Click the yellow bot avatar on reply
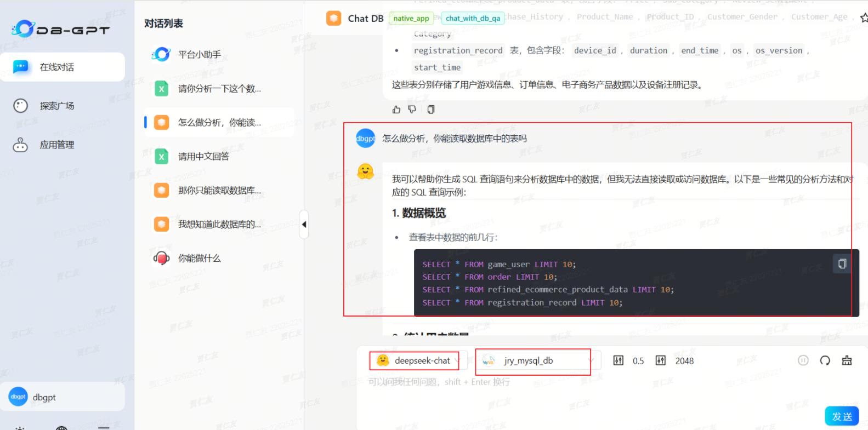This screenshot has width=868, height=430. 365,171
